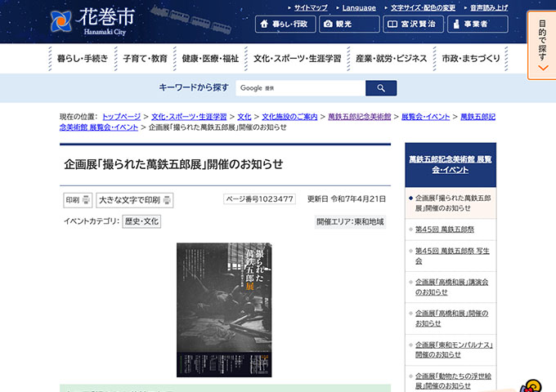Click the 花巻市 site title text

point(106,17)
